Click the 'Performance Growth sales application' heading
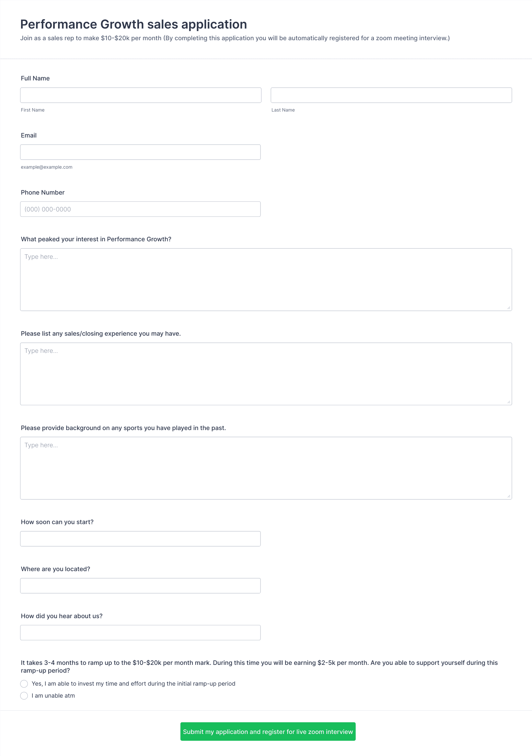Screen dimensions: 532x756 click(133, 24)
